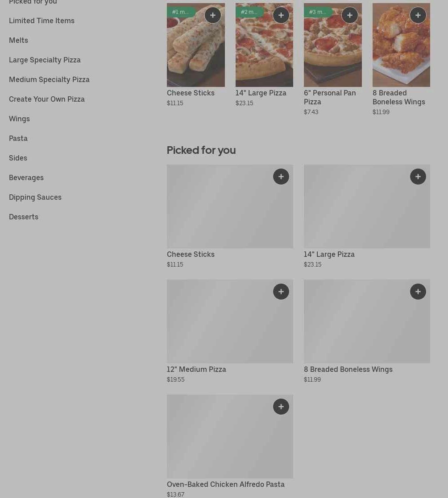Add Oven-Baked Chicken Alfredo Pasta to cart

tap(281, 407)
